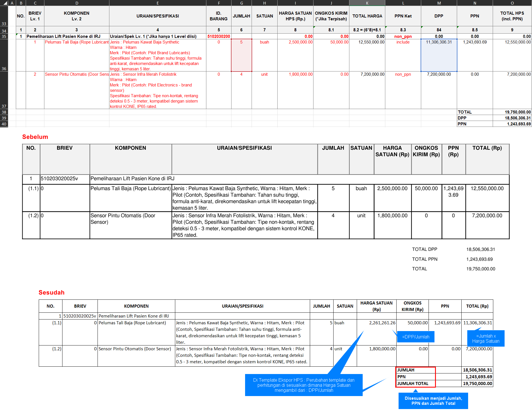The height and width of the screenshot is (413, 532).
Task: Select the ID. BARANG cell 5102030200
Action: pyautogui.click(x=219, y=36)
